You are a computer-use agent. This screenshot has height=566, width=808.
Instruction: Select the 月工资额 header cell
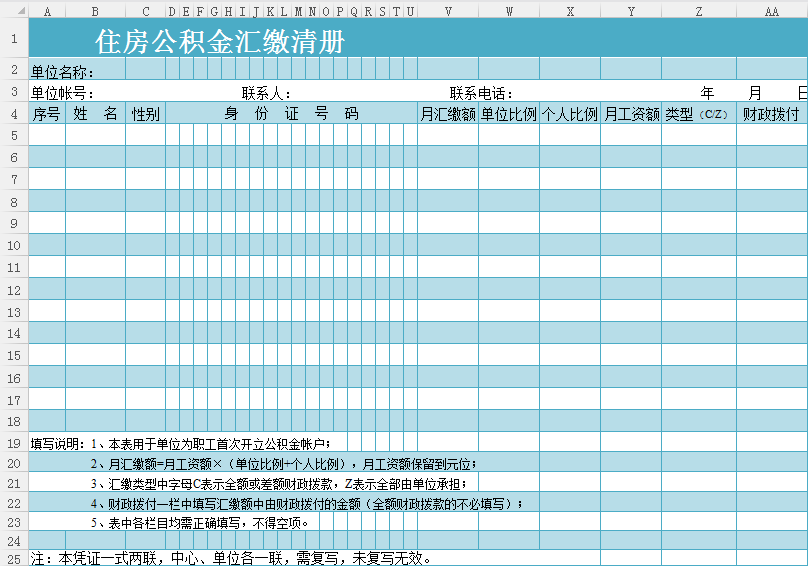point(630,114)
